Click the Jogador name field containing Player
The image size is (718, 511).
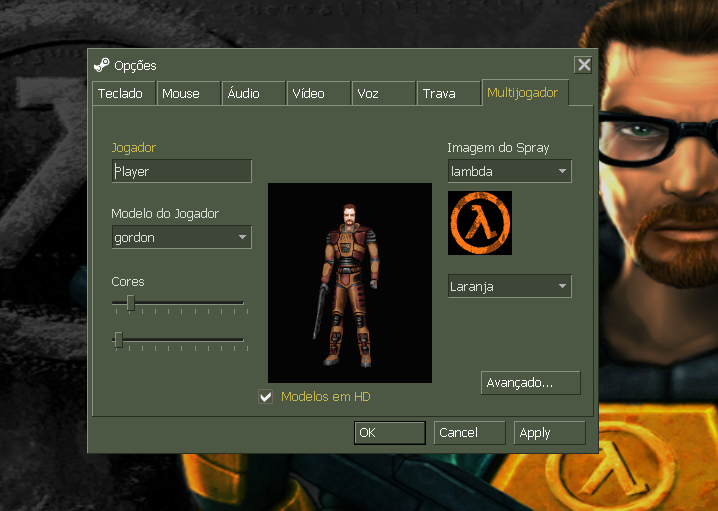tap(182, 171)
